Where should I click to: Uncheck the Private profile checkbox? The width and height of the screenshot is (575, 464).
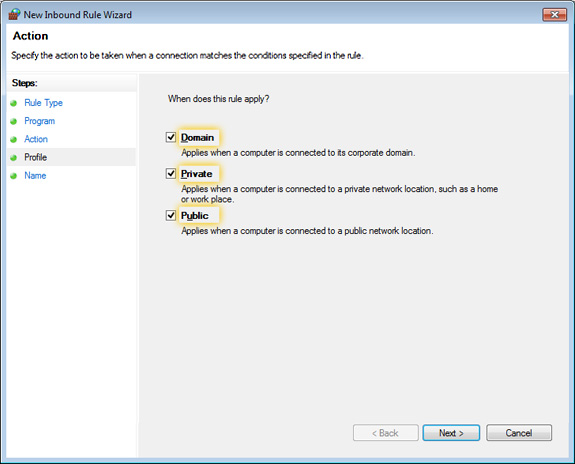click(x=171, y=173)
